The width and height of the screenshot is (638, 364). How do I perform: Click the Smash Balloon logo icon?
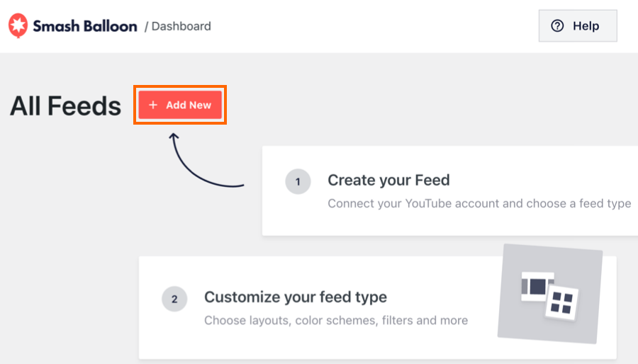coord(18,25)
